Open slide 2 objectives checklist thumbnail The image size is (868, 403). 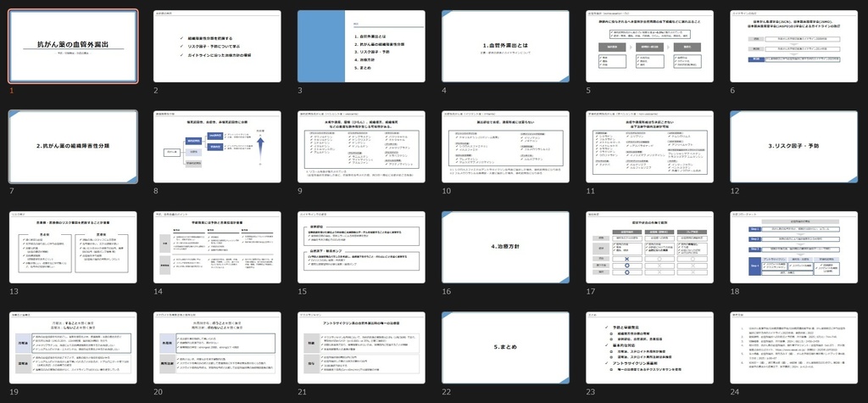coord(217,47)
